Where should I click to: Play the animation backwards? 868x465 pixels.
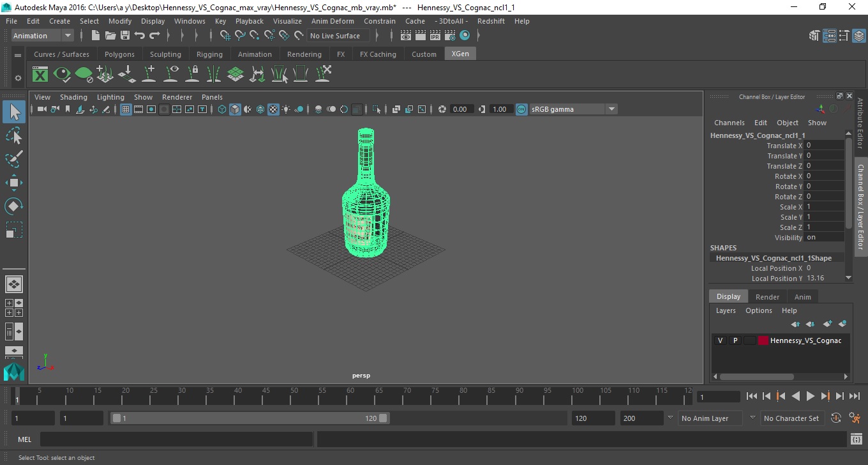click(795, 396)
